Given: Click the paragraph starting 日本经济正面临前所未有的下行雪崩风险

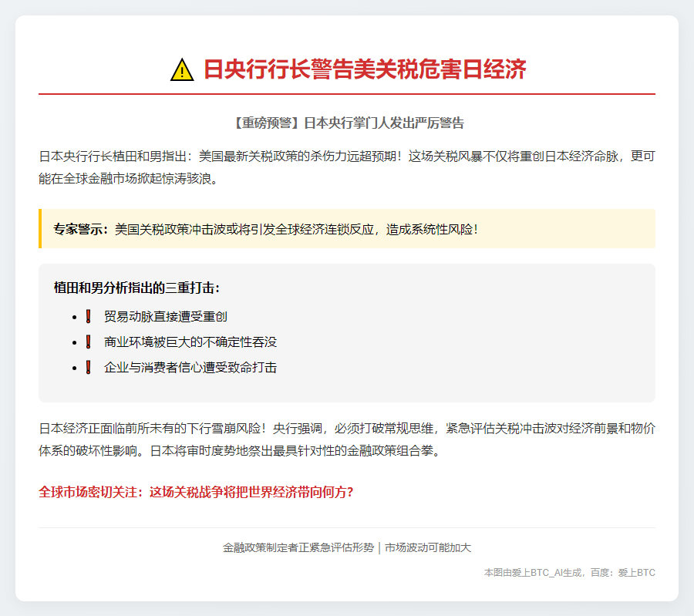Looking at the screenshot, I should [347, 439].
